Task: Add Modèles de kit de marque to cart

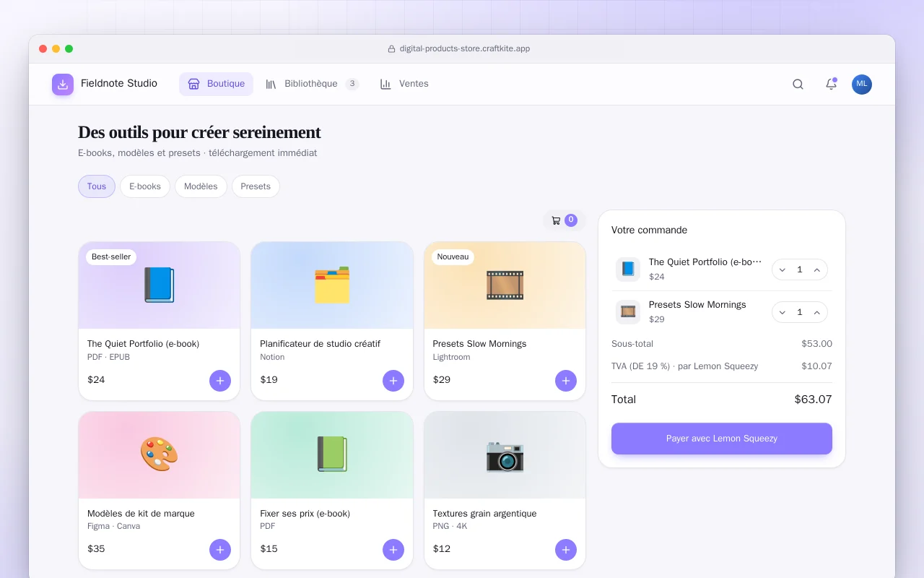Action: 220,550
